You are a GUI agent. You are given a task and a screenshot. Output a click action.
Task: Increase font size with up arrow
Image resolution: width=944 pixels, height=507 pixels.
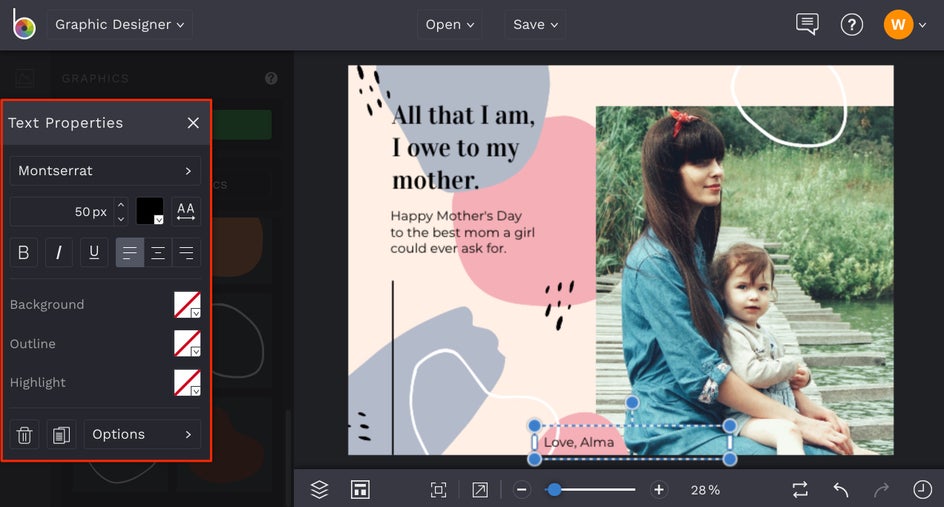point(121,204)
